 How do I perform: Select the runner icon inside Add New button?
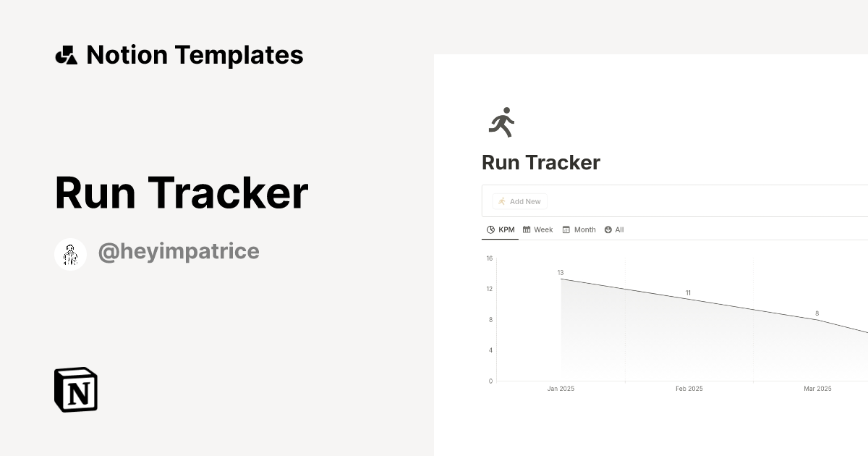pyautogui.click(x=501, y=201)
